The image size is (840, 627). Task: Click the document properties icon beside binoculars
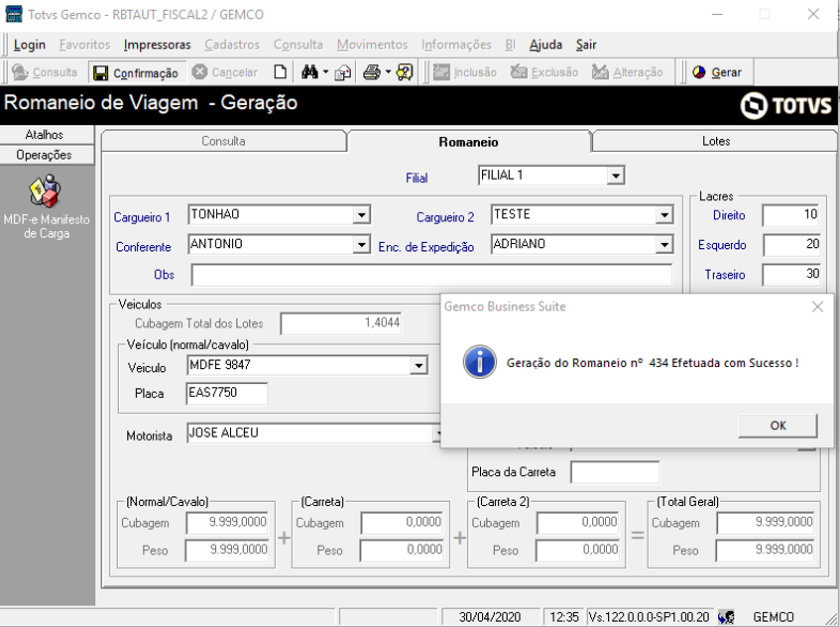[x=343, y=72]
